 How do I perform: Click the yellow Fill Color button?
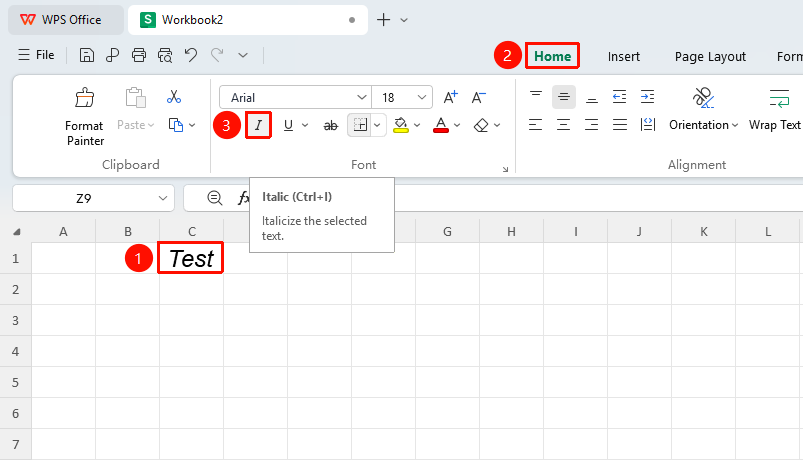[400, 125]
